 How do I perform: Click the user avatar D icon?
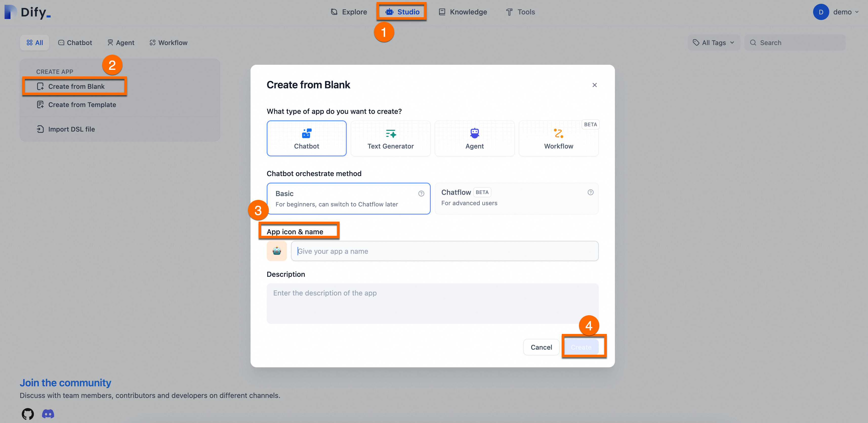pos(821,12)
